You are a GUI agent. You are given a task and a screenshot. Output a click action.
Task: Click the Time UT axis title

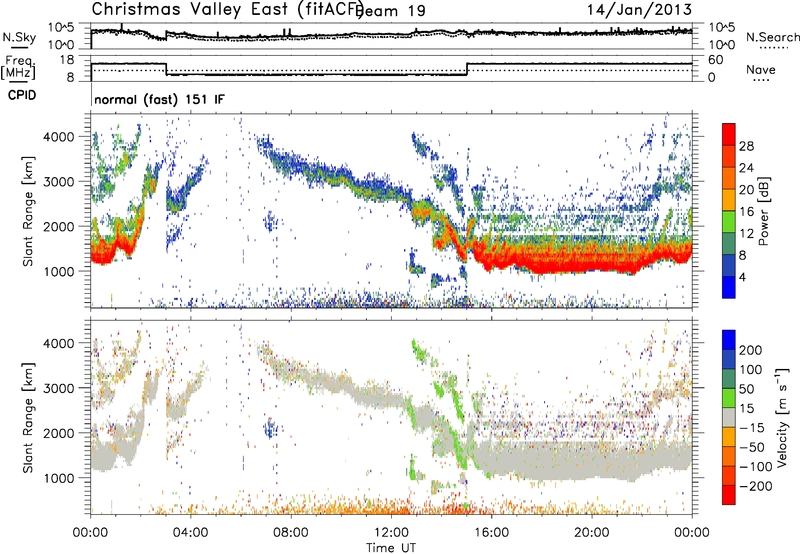(x=391, y=548)
